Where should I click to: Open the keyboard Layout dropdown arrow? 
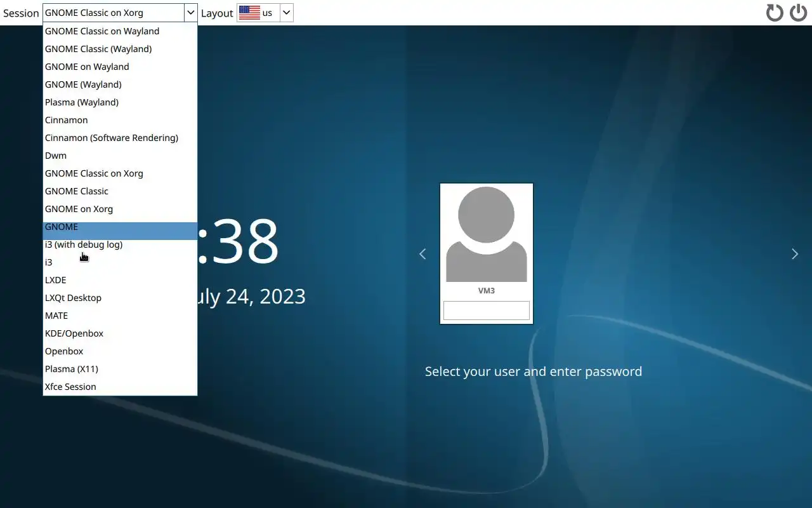pyautogui.click(x=286, y=13)
